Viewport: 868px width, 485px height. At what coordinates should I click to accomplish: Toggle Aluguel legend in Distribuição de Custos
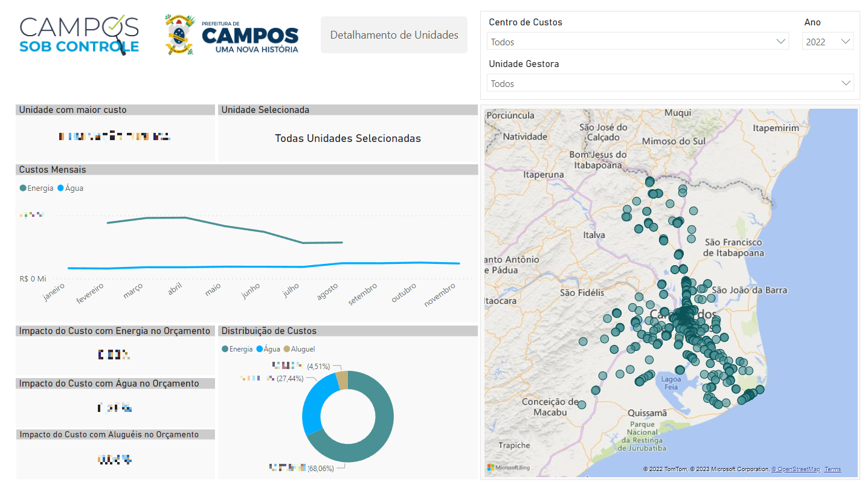pos(300,349)
